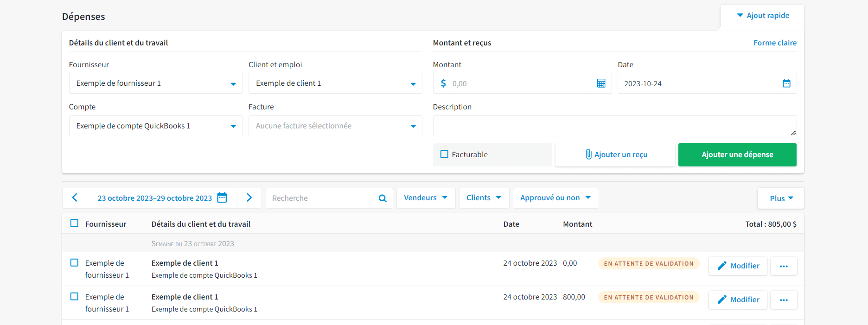Expand the Approuvé ou non filter

555,198
